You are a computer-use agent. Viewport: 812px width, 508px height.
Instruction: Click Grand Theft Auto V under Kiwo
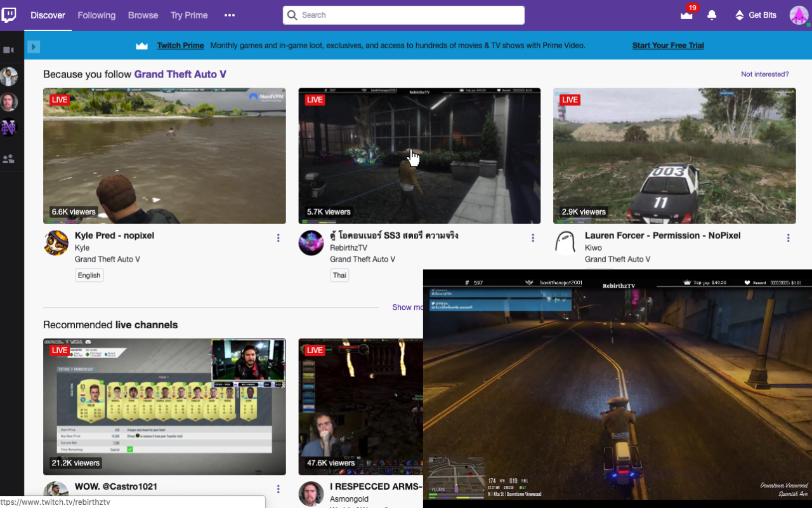617,259
